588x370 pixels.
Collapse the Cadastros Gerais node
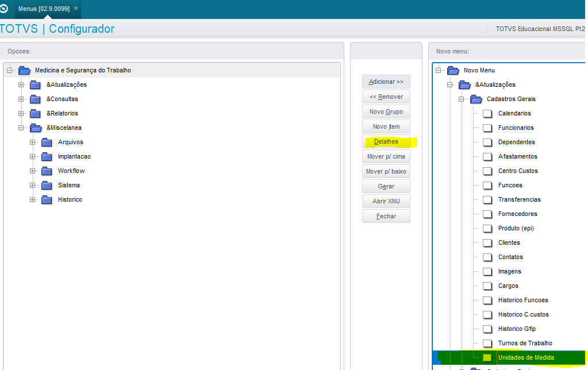(x=461, y=99)
